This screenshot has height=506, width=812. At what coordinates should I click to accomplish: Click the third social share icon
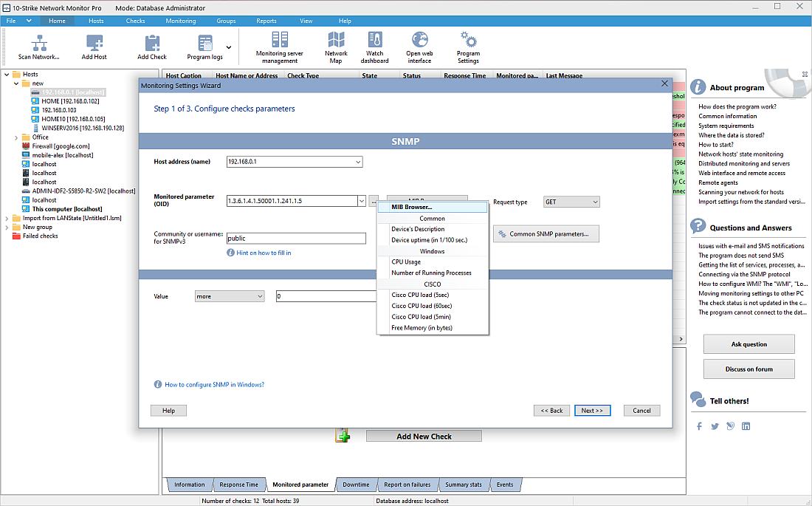[x=730, y=426]
